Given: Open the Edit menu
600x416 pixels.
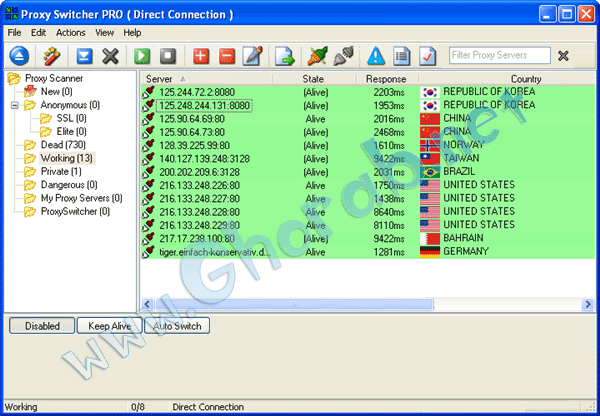Looking at the screenshot, I should [38, 33].
